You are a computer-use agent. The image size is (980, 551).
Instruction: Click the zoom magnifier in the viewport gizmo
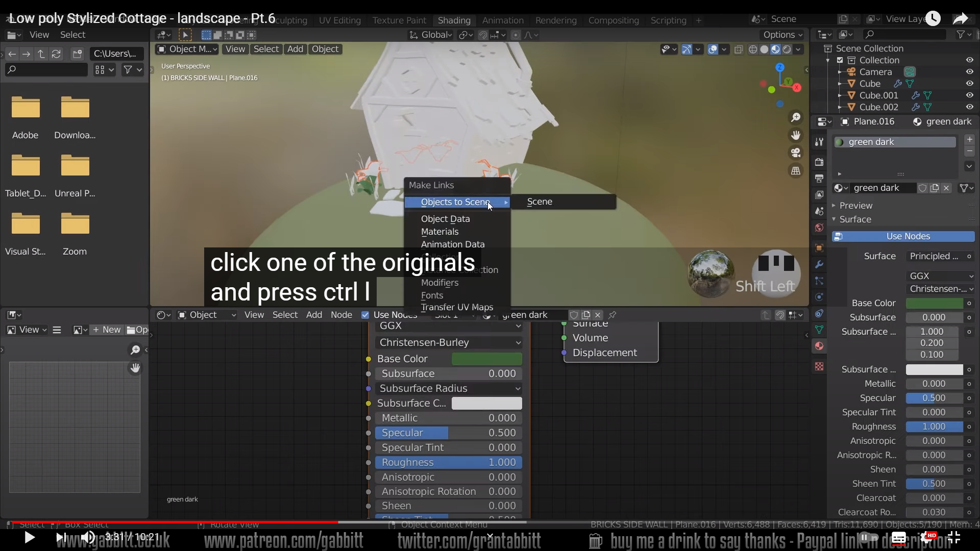point(796,118)
